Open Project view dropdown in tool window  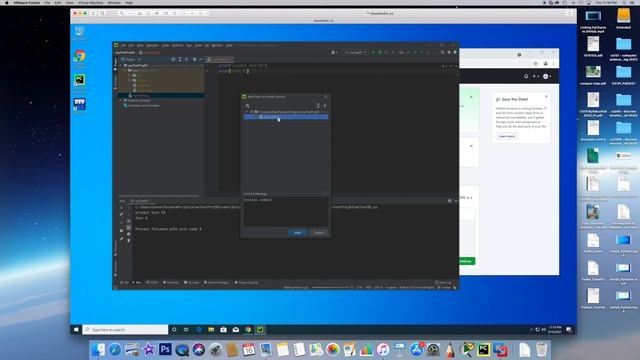point(133,60)
